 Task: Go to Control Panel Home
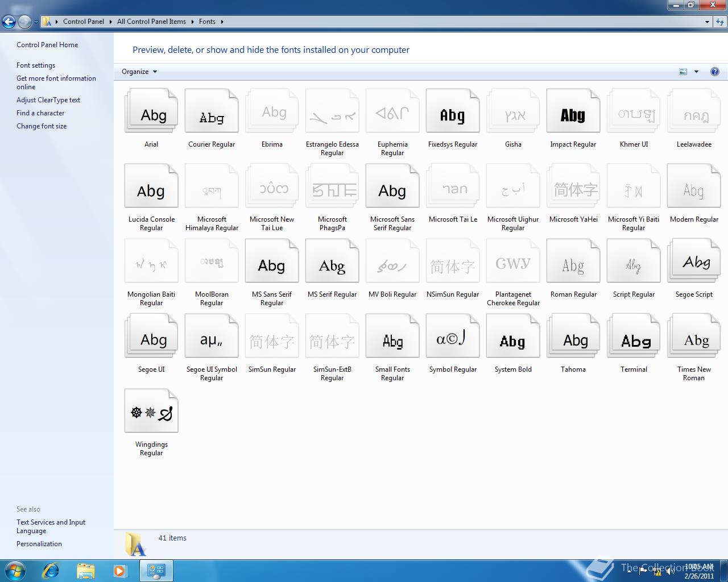coord(47,45)
